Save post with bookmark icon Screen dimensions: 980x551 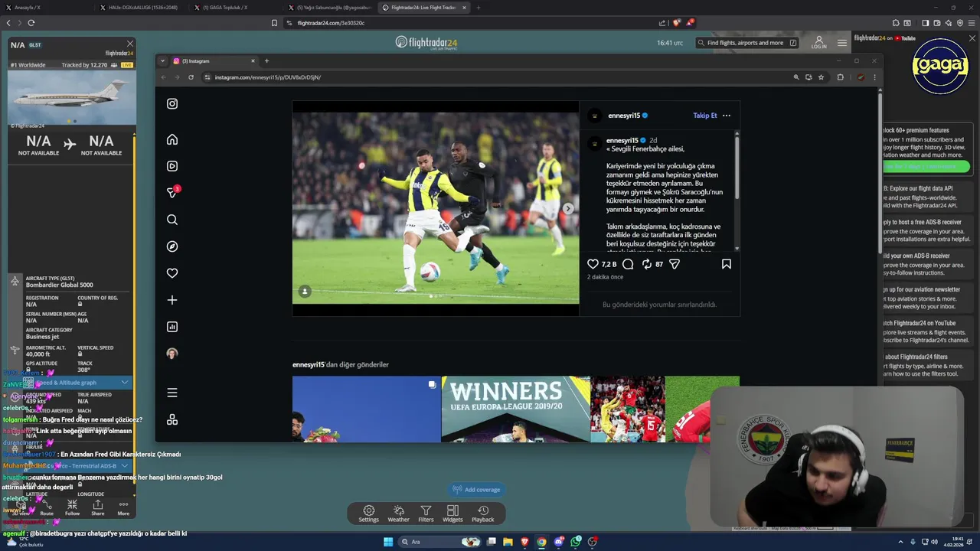tap(726, 264)
